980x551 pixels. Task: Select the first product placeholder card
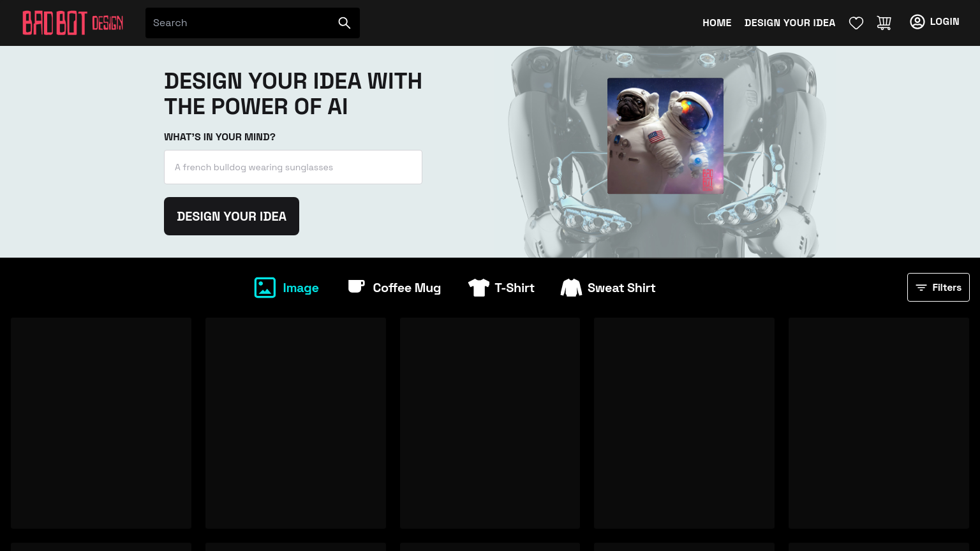[101, 423]
